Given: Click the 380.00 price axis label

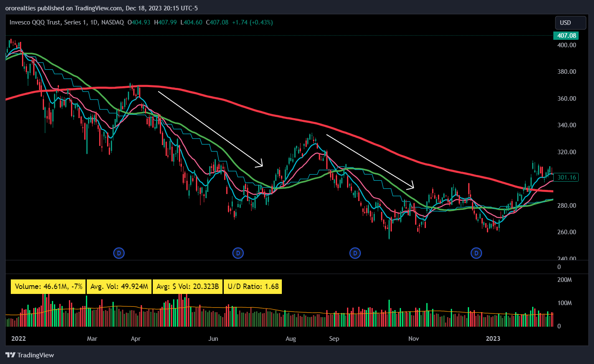Looking at the screenshot, I should click(567, 72).
